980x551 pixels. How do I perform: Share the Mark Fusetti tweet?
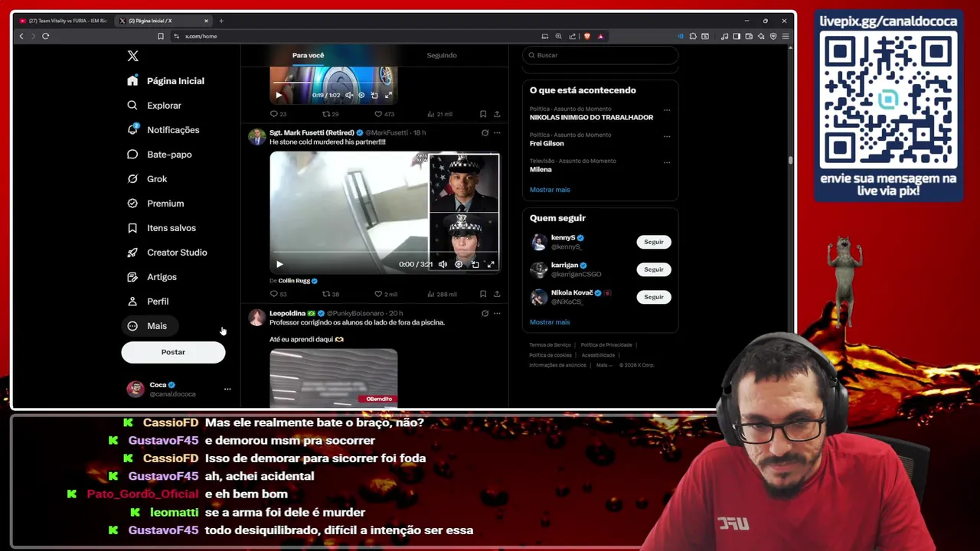[497, 294]
